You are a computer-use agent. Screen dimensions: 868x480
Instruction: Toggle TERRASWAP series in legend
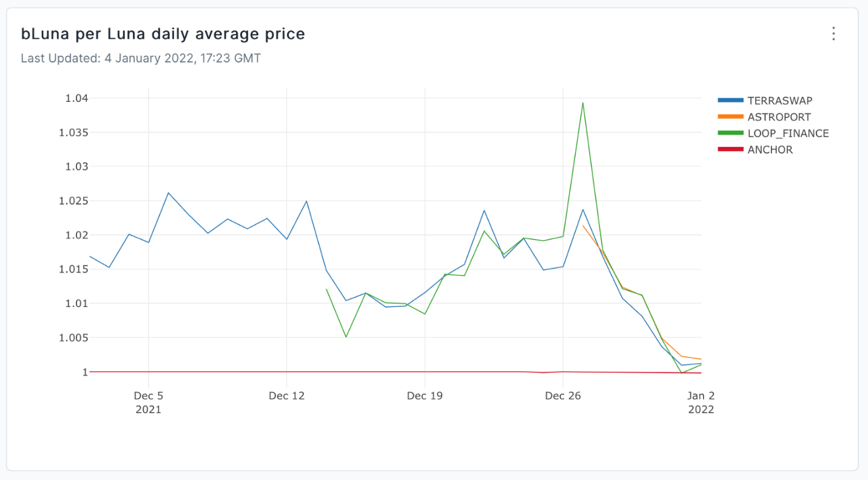(x=773, y=101)
